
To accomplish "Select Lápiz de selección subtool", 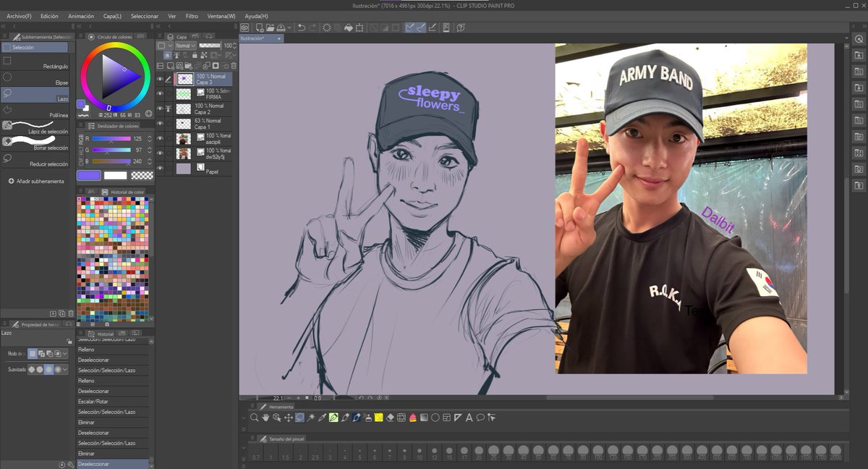I will [x=35, y=127].
